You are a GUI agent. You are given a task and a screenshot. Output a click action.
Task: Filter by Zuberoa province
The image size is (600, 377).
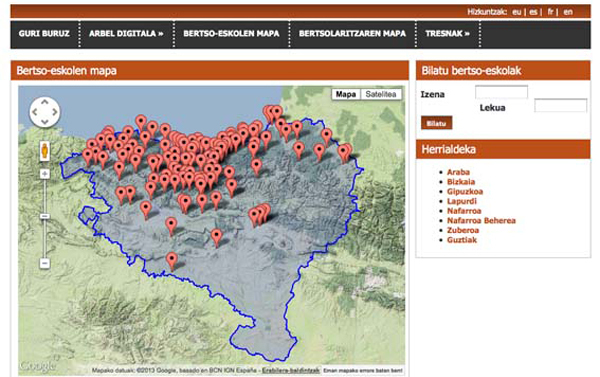click(463, 230)
